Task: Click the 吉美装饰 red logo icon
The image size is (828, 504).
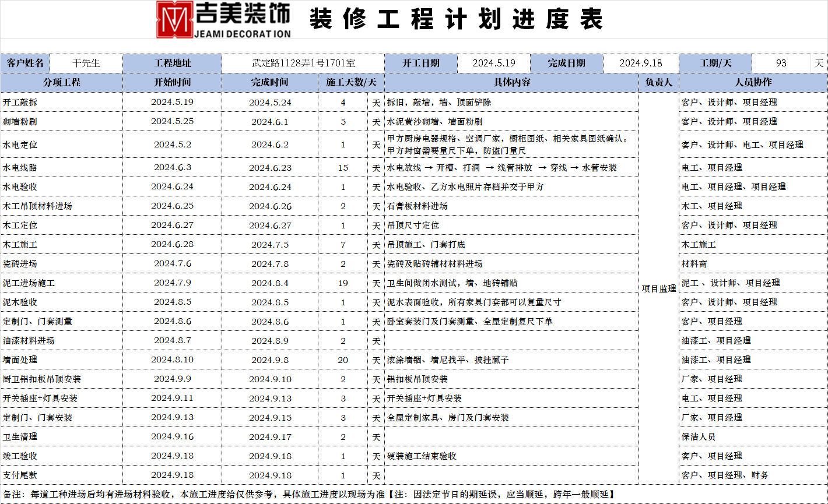Action: click(175, 19)
